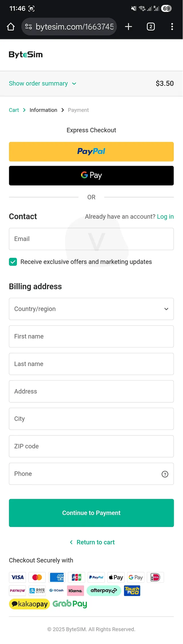Open phone number help tooltip
The height and width of the screenshot is (644, 183).
[165, 474]
